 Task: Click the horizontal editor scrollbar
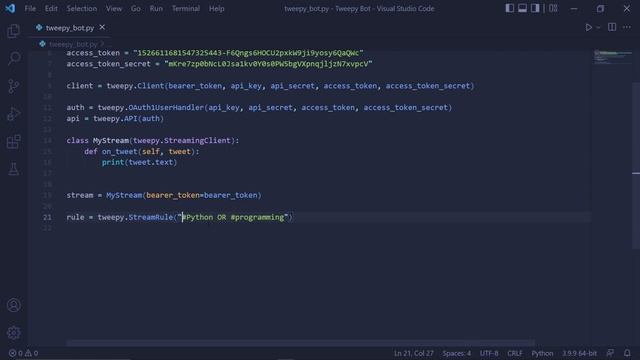click(x=300, y=343)
